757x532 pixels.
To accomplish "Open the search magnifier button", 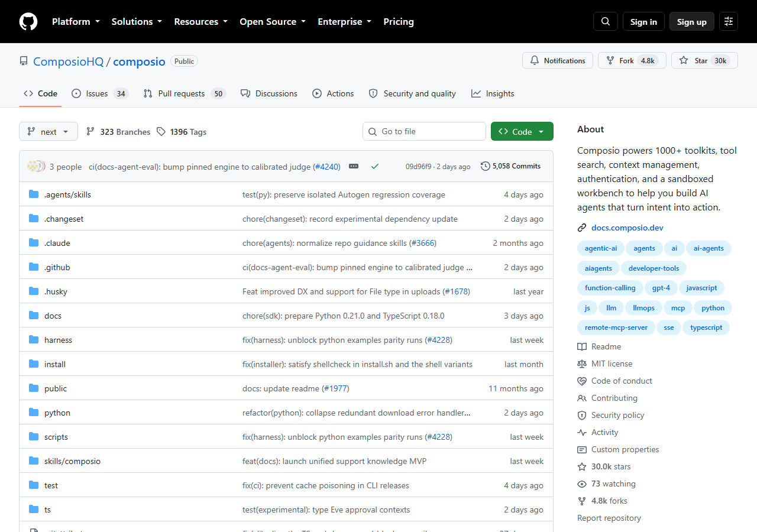I will [606, 21].
